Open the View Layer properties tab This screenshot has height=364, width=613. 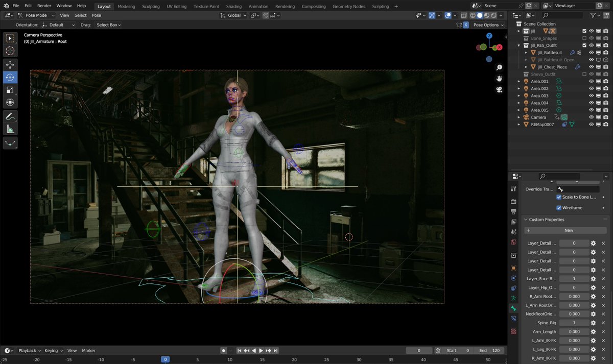[513, 222]
